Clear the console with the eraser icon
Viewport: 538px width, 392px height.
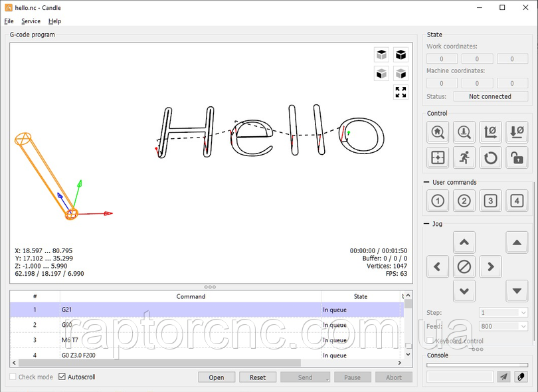click(x=522, y=377)
